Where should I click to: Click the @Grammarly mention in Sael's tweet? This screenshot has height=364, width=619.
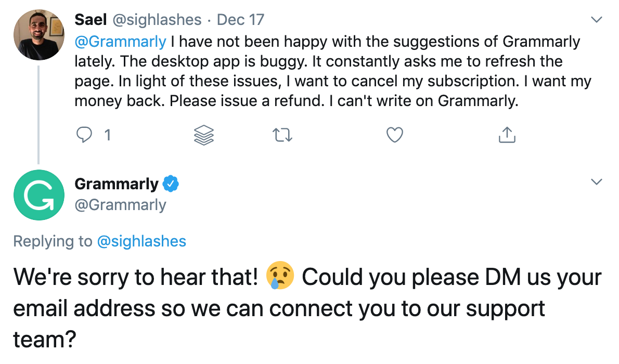click(x=121, y=41)
